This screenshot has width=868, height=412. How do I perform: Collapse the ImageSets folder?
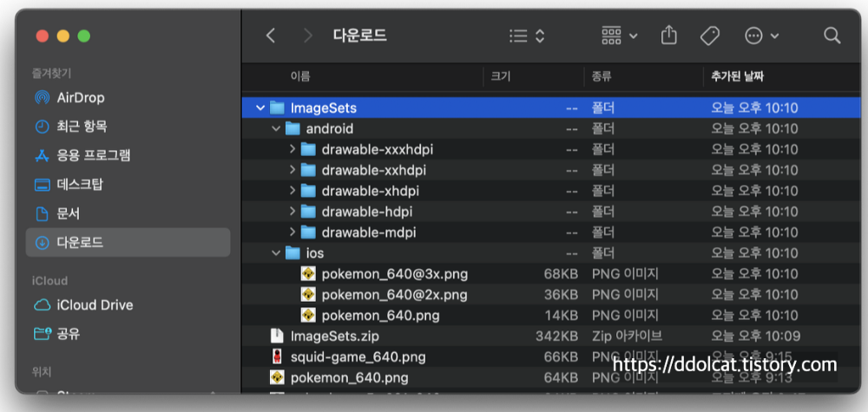tap(260, 108)
